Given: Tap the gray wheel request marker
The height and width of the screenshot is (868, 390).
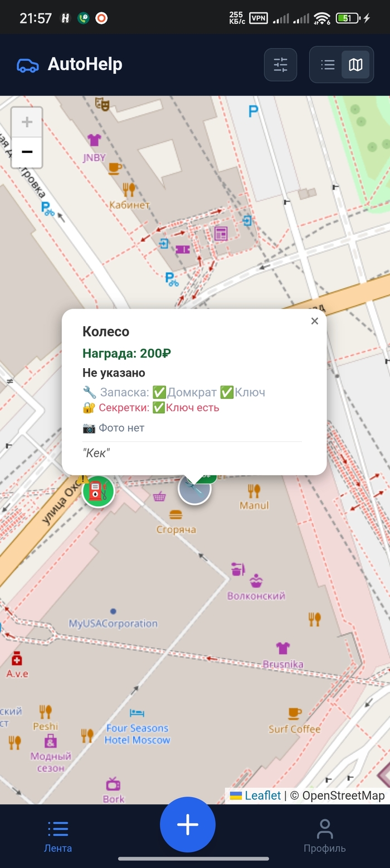Looking at the screenshot, I should point(194,490).
